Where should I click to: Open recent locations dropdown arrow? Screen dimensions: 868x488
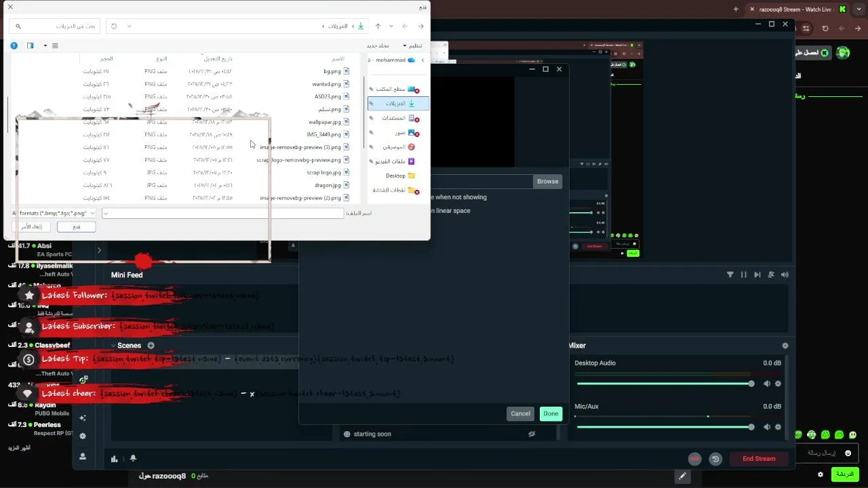(x=391, y=26)
